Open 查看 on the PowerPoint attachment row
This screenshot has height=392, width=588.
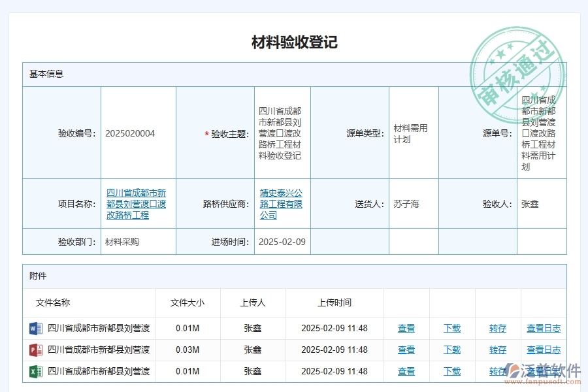tap(406, 350)
